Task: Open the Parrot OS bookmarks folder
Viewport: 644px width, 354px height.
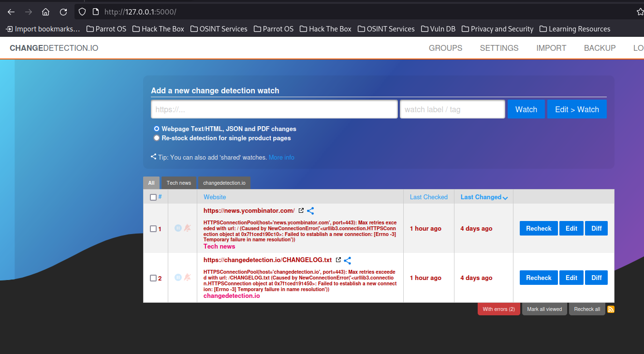Action: pyautogui.click(x=106, y=29)
